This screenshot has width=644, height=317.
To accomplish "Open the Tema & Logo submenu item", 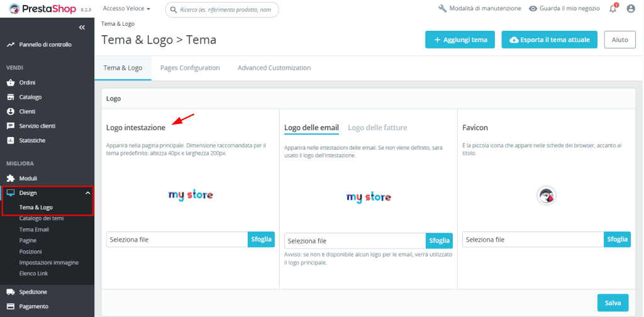I will coord(36,208).
